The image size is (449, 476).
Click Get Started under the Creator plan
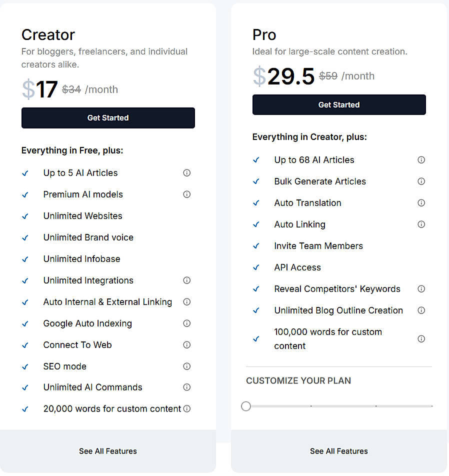[x=107, y=117]
